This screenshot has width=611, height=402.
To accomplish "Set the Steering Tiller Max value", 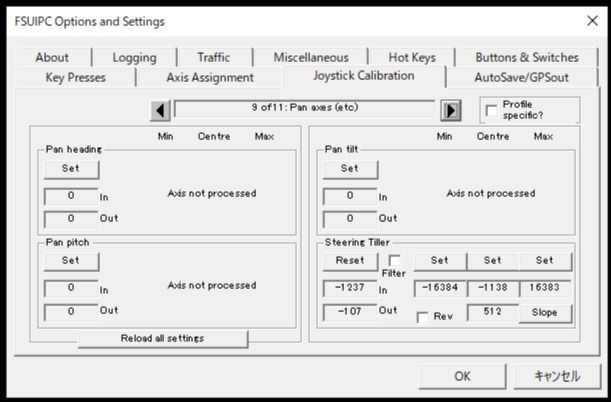I will pyautogui.click(x=545, y=261).
